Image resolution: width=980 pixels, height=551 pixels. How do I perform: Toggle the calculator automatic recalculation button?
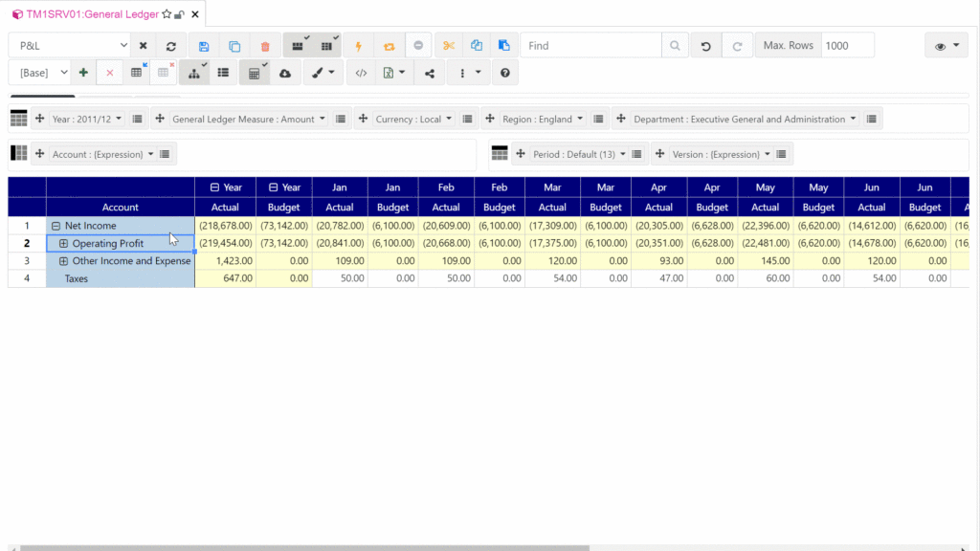tap(255, 73)
